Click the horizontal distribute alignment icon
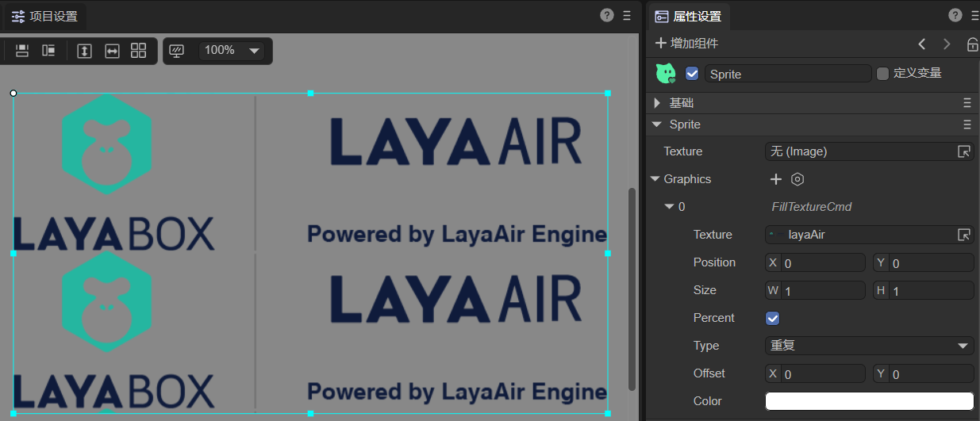The image size is (980, 421). click(48, 51)
